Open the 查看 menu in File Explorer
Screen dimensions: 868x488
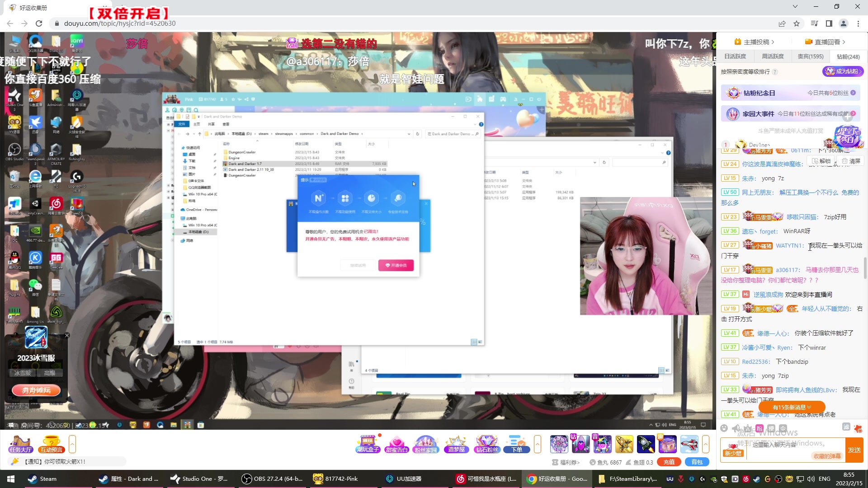click(x=226, y=124)
